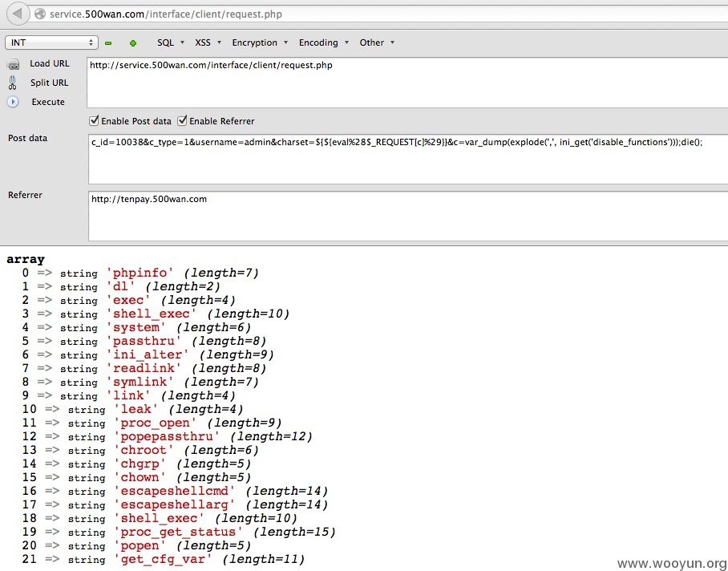
Task: Click the 'chroot' array value
Action: coord(144,450)
